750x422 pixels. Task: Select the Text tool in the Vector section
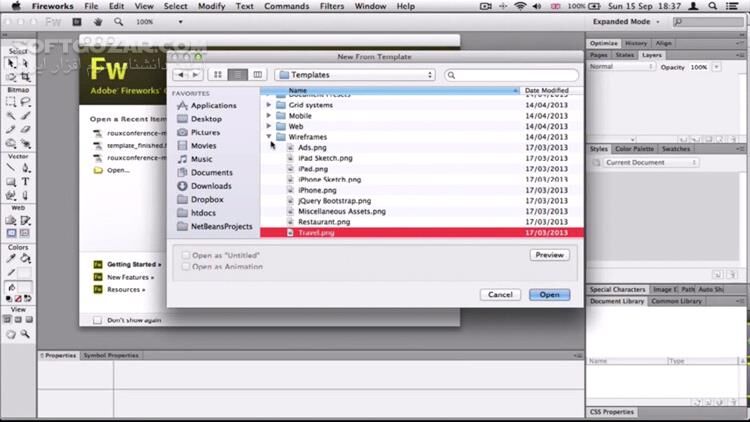pyautogui.click(x=24, y=182)
